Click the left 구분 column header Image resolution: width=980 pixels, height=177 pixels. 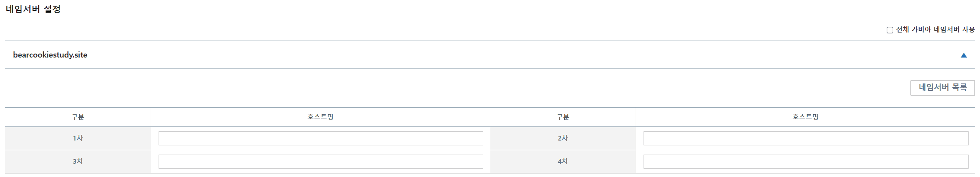(x=78, y=117)
